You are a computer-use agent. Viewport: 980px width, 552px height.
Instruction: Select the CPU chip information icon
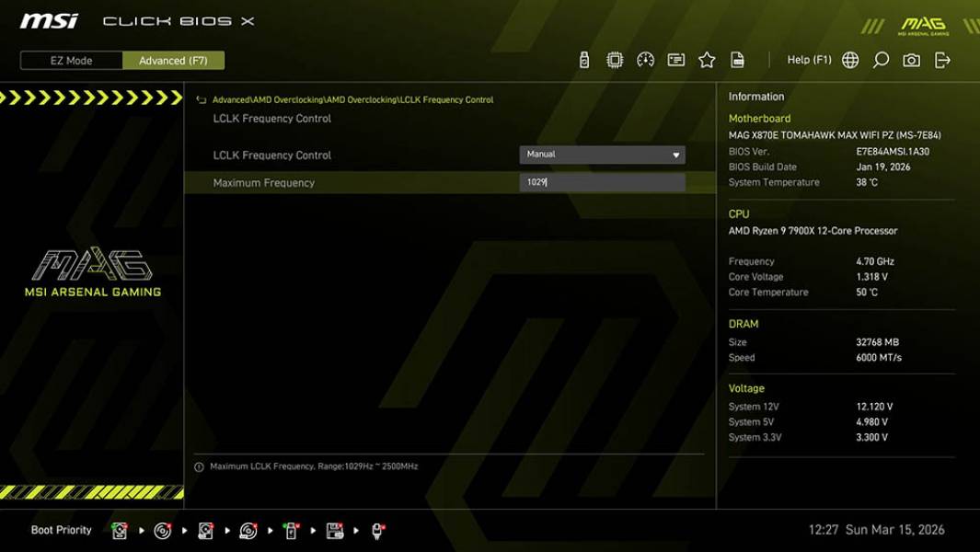[614, 59]
